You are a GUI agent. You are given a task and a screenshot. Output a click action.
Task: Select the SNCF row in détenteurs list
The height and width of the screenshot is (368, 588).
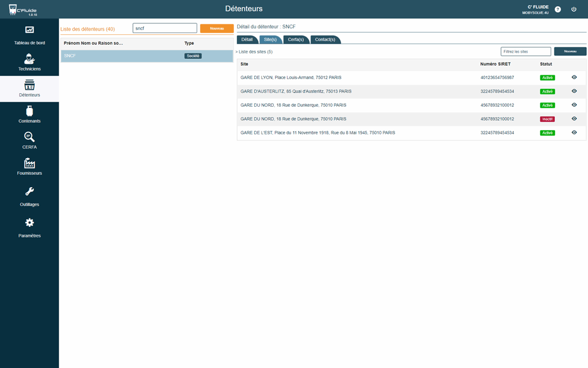[147, 56]
